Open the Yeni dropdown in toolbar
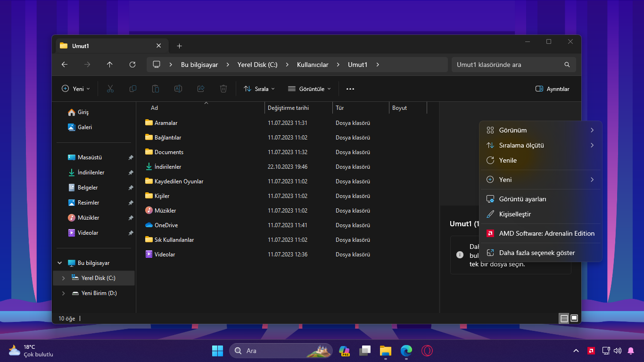The height and width of the screenshot is (362, 644). (x=76, y=89)
